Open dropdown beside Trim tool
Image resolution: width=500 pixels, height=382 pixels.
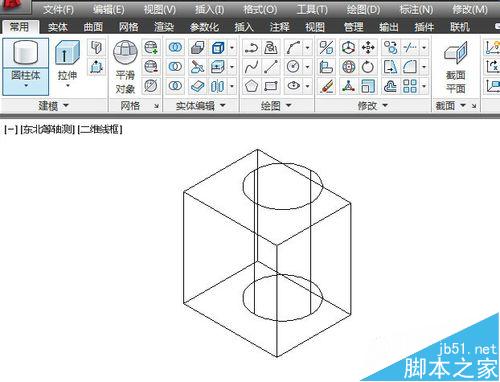pyautogui.click(x=424, y=48)
